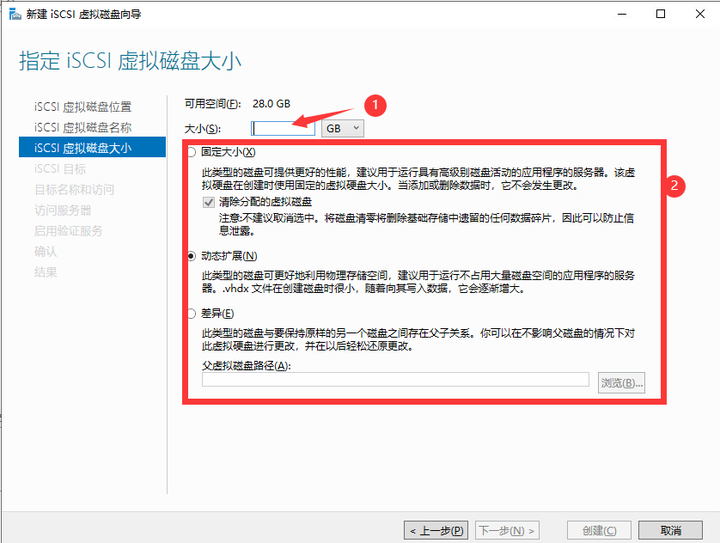
Task: Click the 浏览(B)... button
Action: pyautogui.click(x=621, y=383)
